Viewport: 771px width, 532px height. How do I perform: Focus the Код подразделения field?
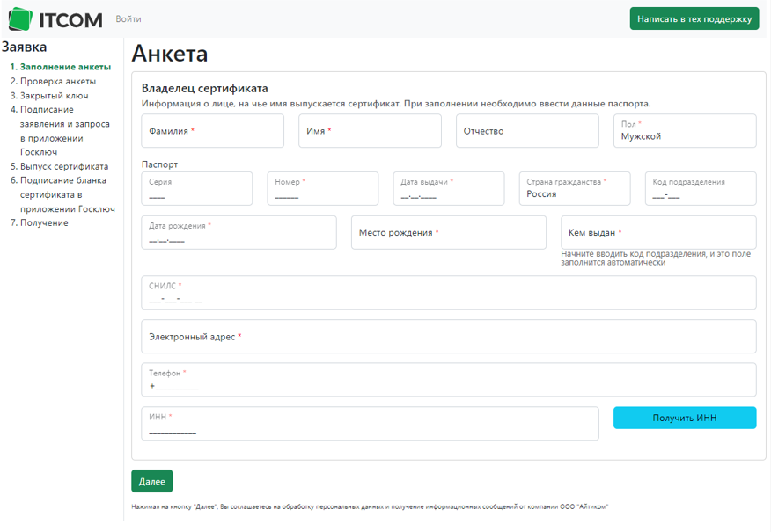[x=700, y=188]
